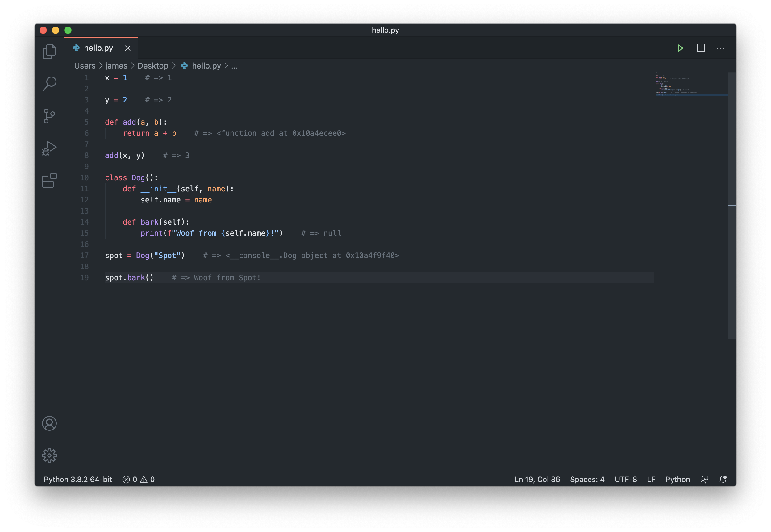The height and width of the screenshot is (532, 771).
Task: Select the hello.py editor tab
Action: 101,48
